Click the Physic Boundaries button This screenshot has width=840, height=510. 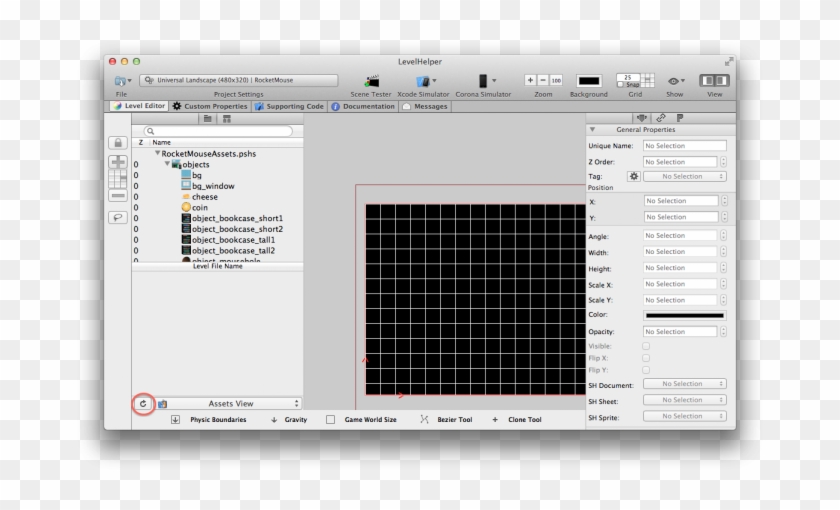pyautogui.click(x=175, y=420)
